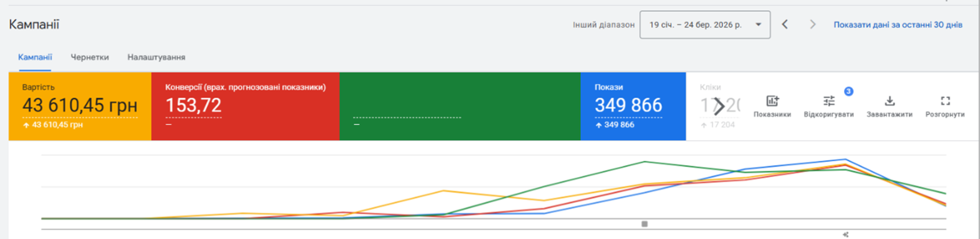This screenshot has height=239, width=980.
Task: Click the blue badge showing 3
Action: click(x=848, y=91)
